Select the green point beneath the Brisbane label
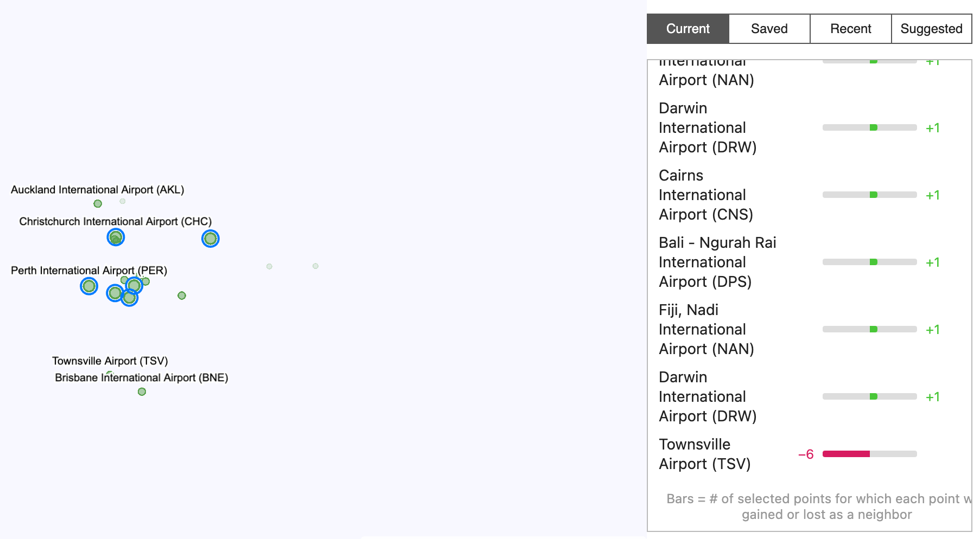The height and width of the screenshot is (539, 980). pos(142,392)
